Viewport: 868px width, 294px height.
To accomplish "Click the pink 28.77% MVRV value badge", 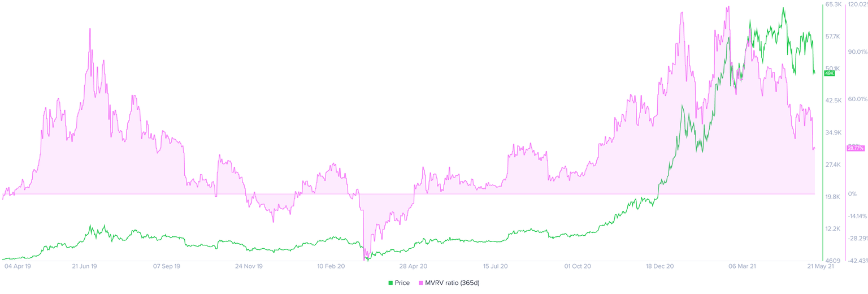I will click(856, 148).
